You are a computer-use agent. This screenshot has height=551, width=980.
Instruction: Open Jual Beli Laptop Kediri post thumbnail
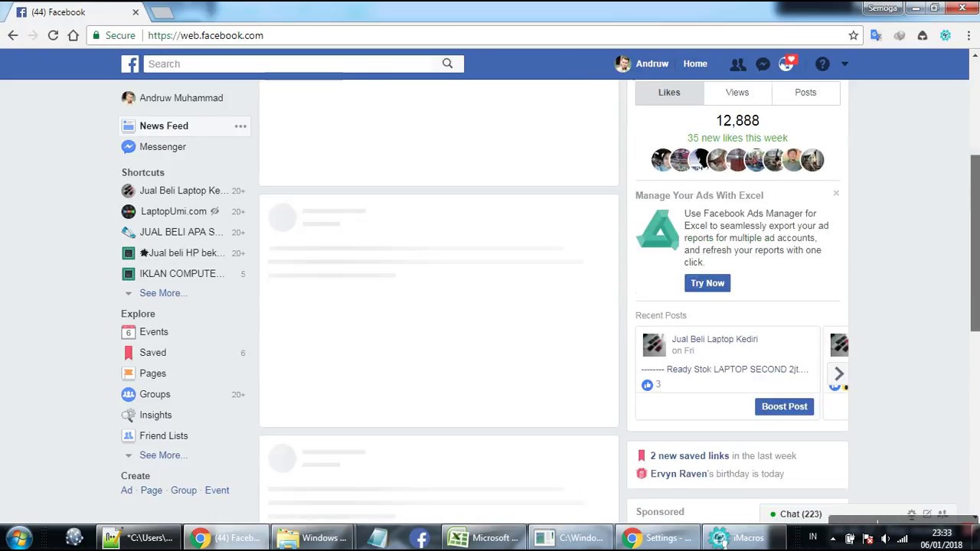pos(654,345)
